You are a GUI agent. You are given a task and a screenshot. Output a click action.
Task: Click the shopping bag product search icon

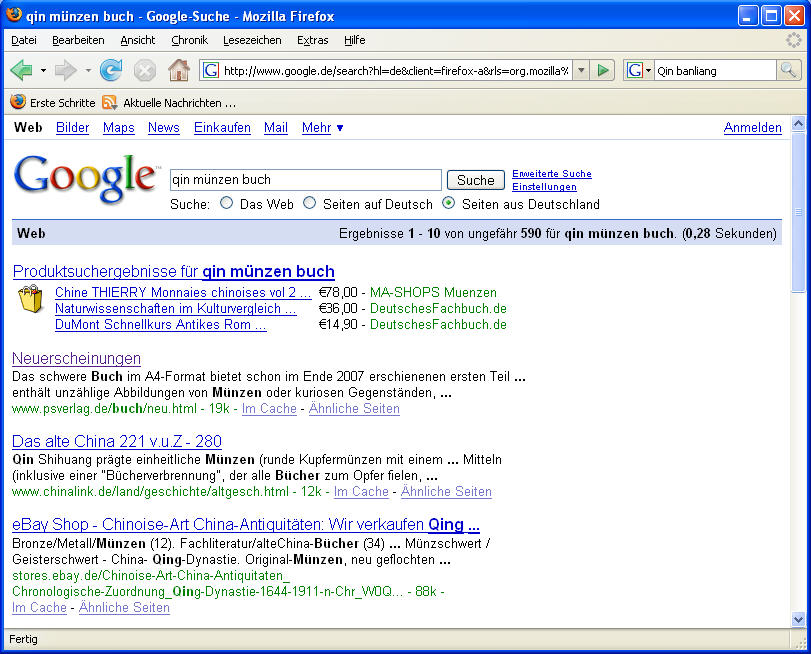(31, 299)
